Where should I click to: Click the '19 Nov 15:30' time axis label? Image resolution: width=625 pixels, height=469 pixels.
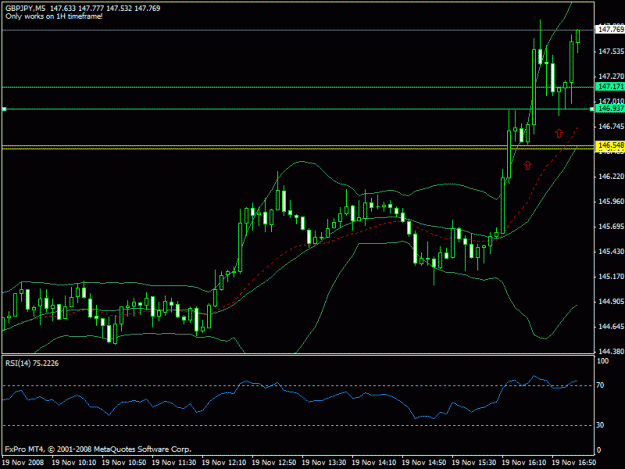[x=474, y=463]
